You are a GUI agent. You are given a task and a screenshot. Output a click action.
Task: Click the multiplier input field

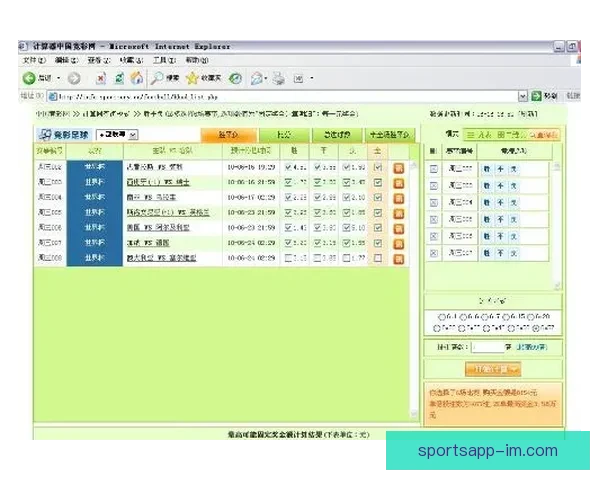488,347
